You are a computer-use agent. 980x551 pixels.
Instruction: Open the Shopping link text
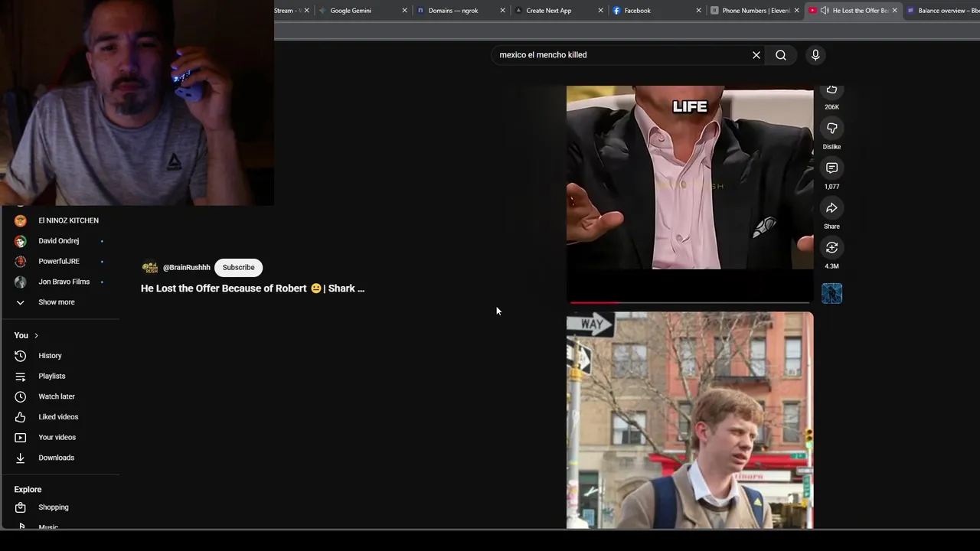coord(54,507)
